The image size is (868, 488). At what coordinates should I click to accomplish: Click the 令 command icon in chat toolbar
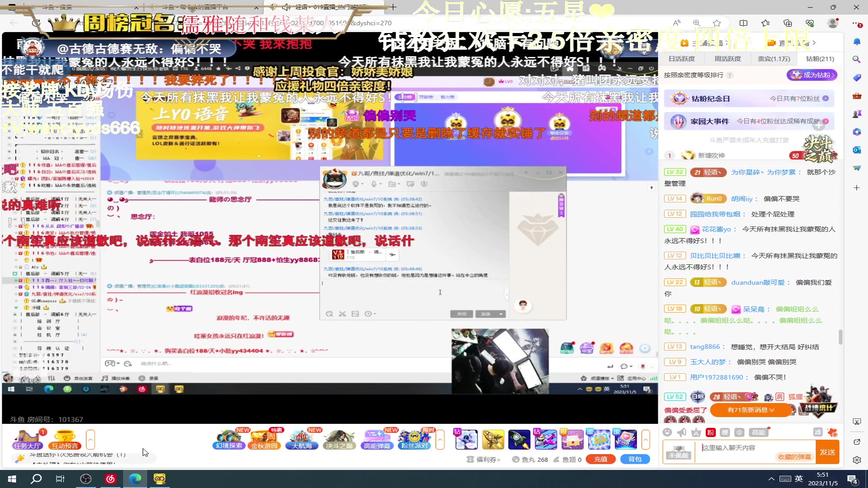(x=740, y=432)
